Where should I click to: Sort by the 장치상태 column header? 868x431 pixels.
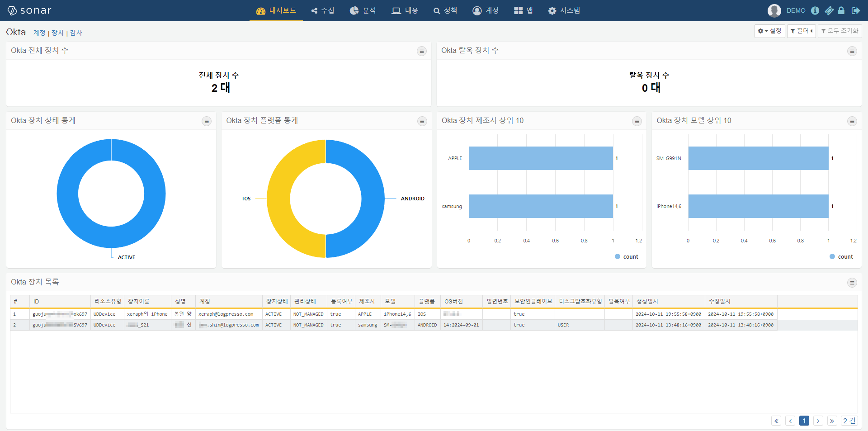276,301
